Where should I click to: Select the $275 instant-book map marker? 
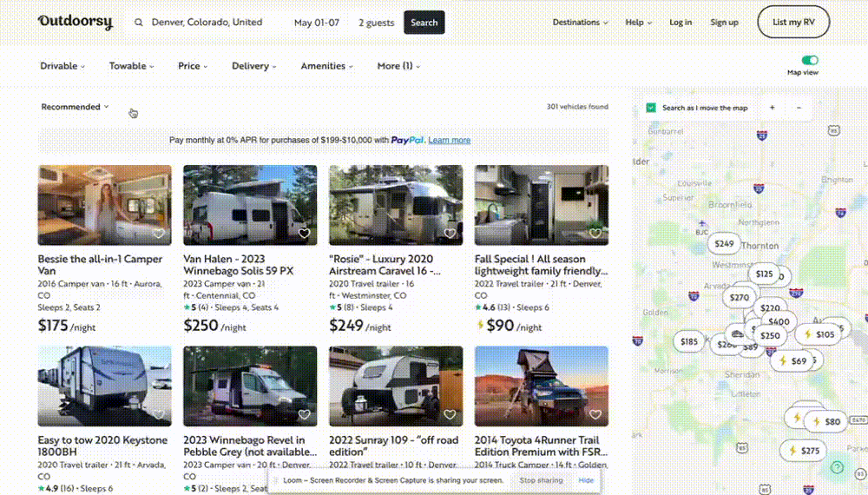click(x=803, y=451)
